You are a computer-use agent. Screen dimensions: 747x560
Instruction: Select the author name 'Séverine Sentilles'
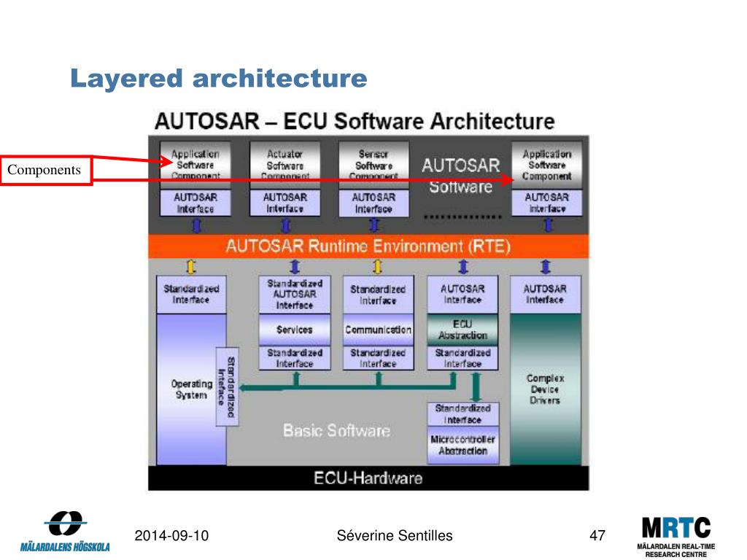[x=395, y=536]
